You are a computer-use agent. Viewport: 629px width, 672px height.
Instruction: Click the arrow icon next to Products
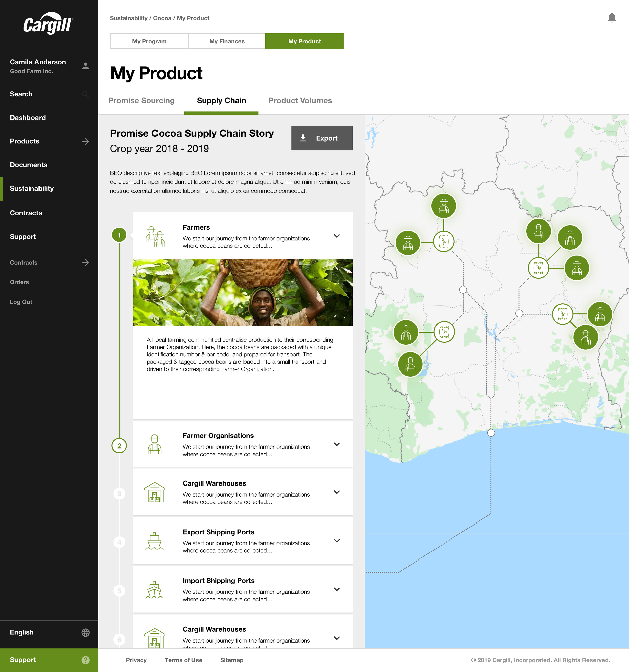click(86, 141)
